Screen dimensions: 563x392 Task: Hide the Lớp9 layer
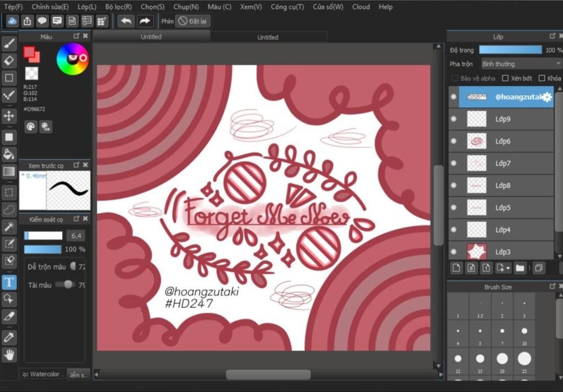point(454,119)
